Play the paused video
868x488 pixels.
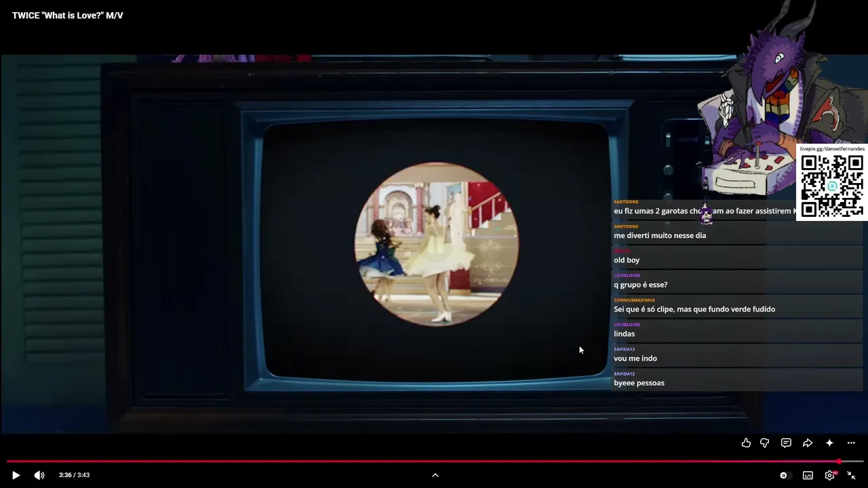(16, 475)
